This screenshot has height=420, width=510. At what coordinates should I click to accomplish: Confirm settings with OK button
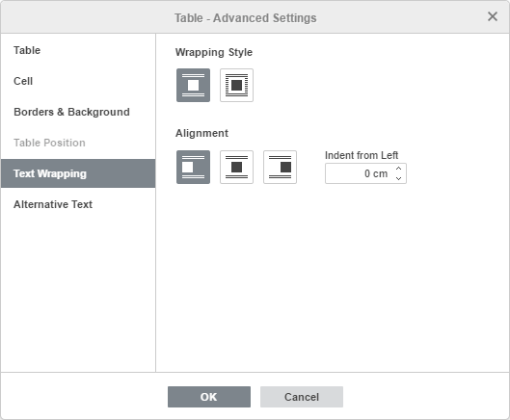209,397
